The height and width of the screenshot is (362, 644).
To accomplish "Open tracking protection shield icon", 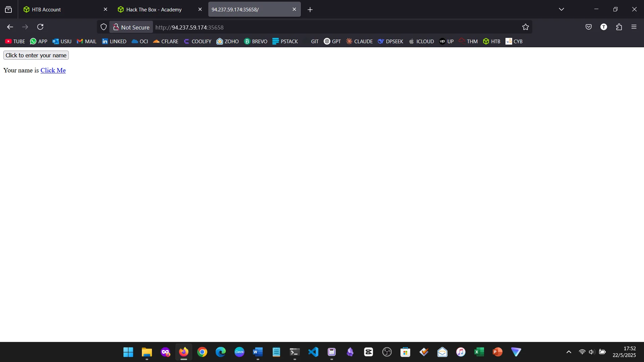I will coord(104,27).
